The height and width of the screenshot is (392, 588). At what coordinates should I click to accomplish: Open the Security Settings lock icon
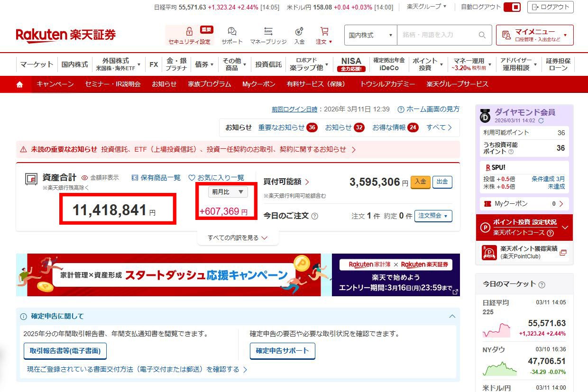pyautogui.click(x=189, y=32)
